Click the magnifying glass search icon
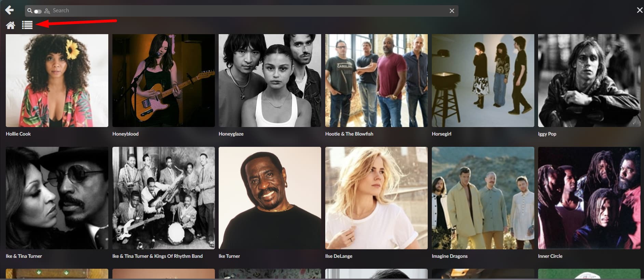644x280 pixels. 30,11
